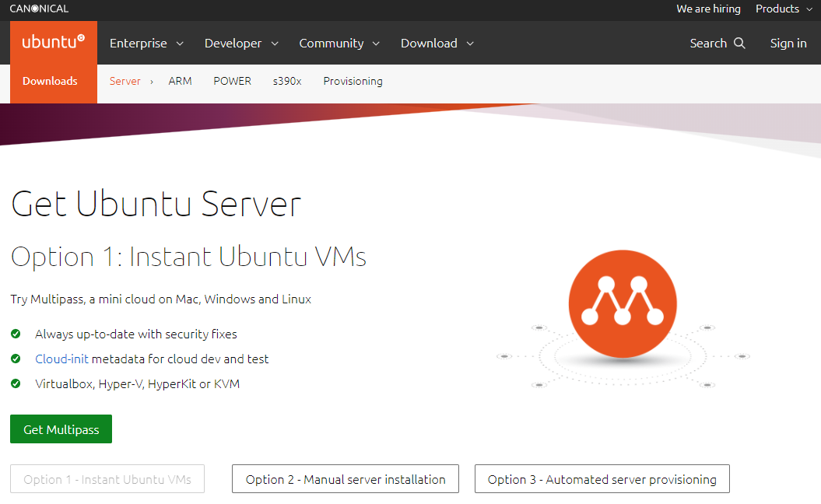Click the Canonical logo at top left
Viewport: 821px width, 504px height.
[x=39, y=9]
